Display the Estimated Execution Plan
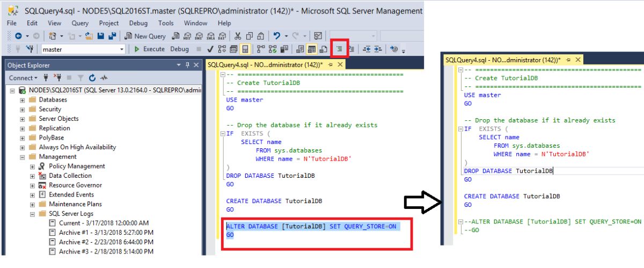The height and width of the screenshot is (268, 644). (222, 49)
